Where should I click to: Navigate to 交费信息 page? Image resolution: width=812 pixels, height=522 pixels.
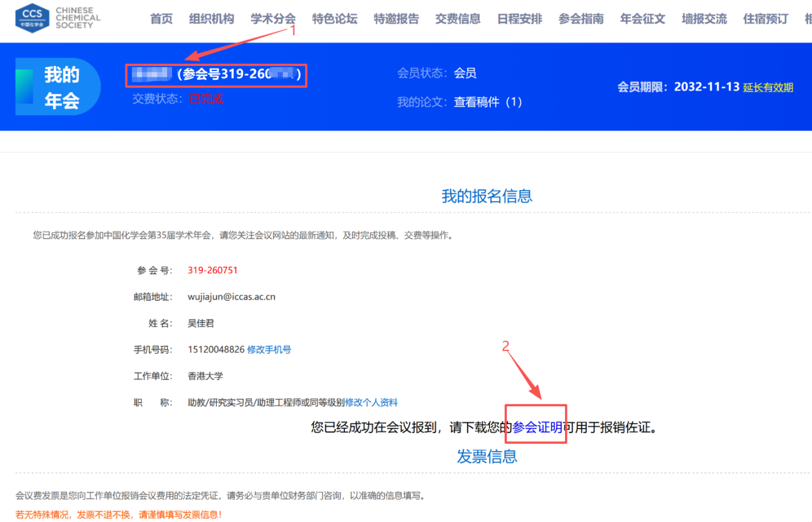(458, 19)
